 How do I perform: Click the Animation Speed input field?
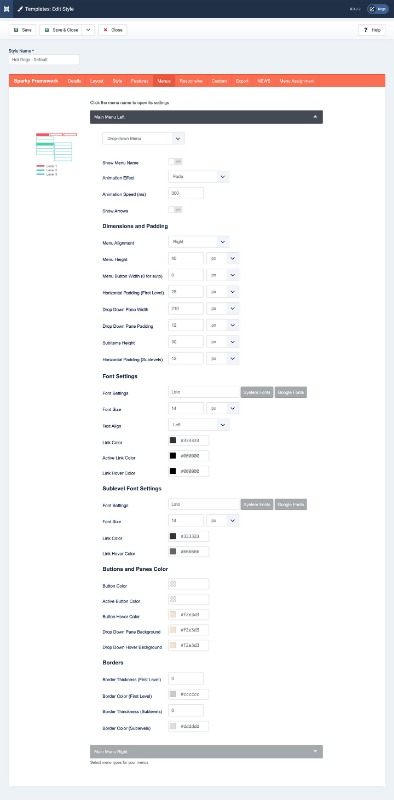click(x=186, y=193)
